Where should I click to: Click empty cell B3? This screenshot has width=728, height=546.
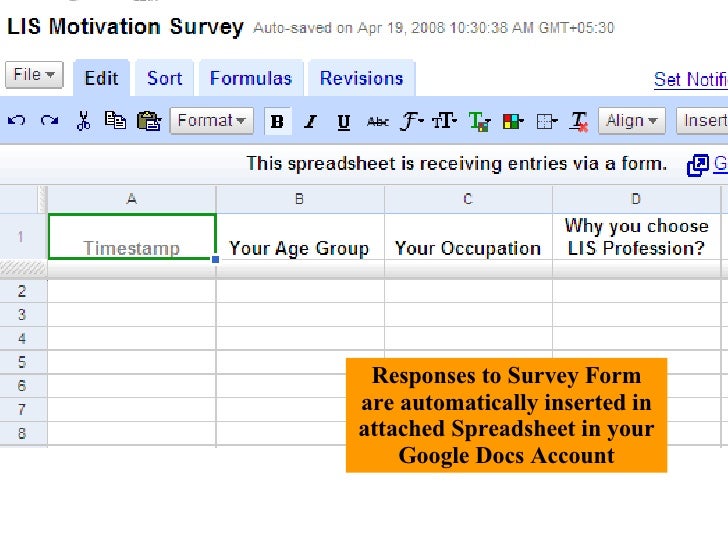[x=300, y=315]
